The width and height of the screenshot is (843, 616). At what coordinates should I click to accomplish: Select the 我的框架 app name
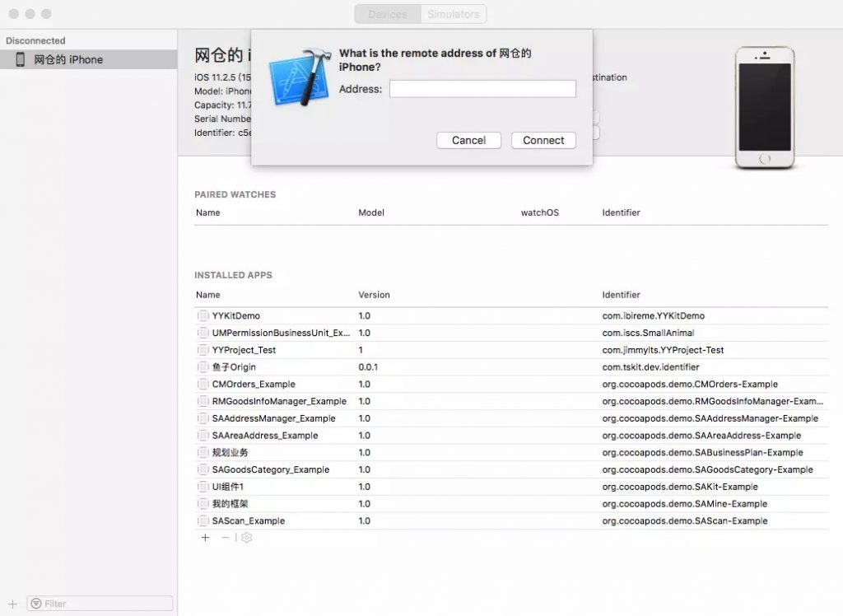(x=231, y=503)
